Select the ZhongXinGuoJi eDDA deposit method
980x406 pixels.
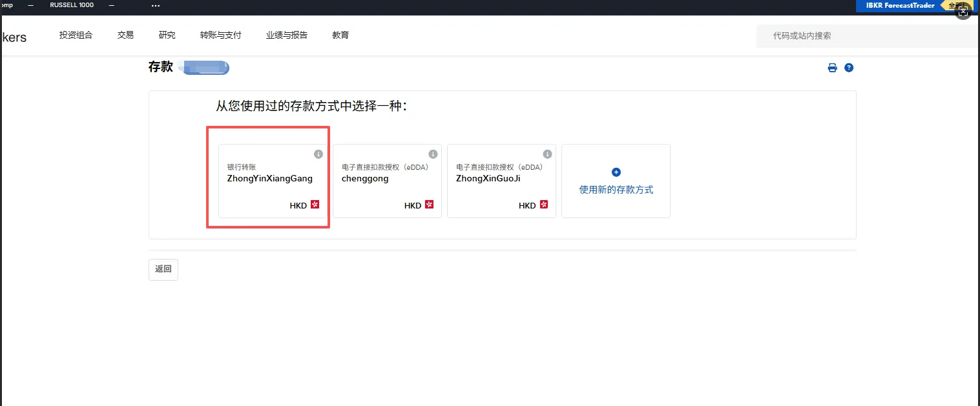pyautogui.click(x=501, y=181)
